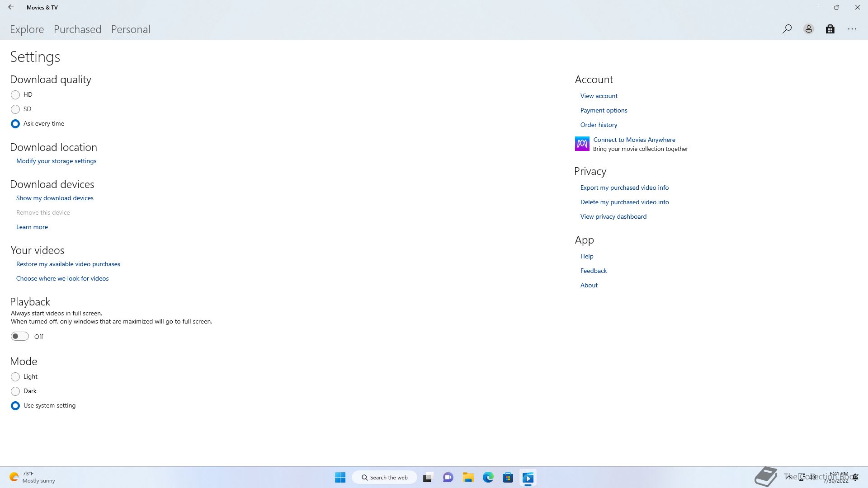Minimize the Movies & TV window
This screenshot has height=488, width=868.
click(x=816, y=7)
